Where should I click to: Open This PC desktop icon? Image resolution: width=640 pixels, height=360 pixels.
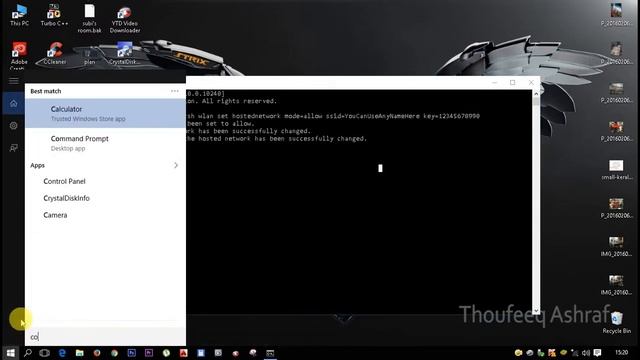[19, 16]
